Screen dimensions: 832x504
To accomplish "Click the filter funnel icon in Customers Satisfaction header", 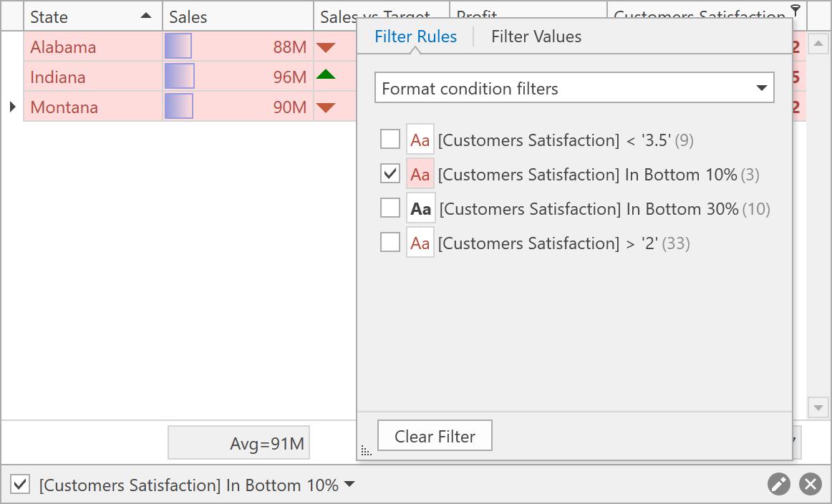I will tap(795, 10).
